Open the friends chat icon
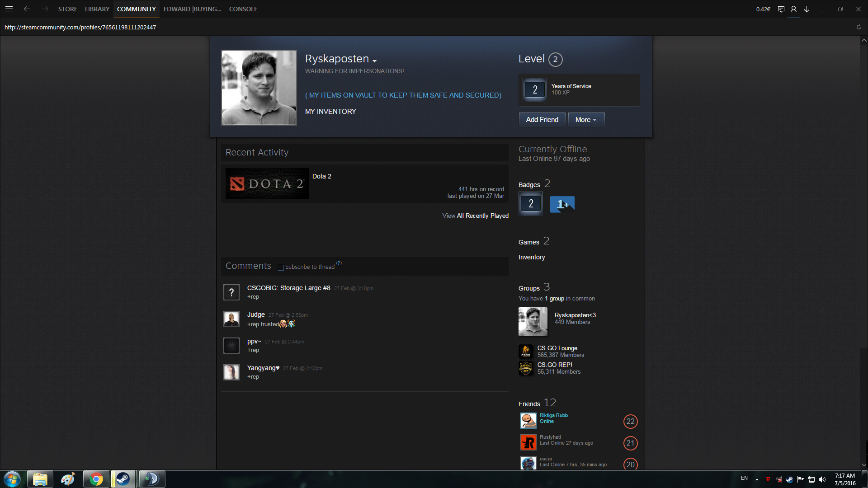The height and width of the screenshot is (488, 868). tap(781, 9)
